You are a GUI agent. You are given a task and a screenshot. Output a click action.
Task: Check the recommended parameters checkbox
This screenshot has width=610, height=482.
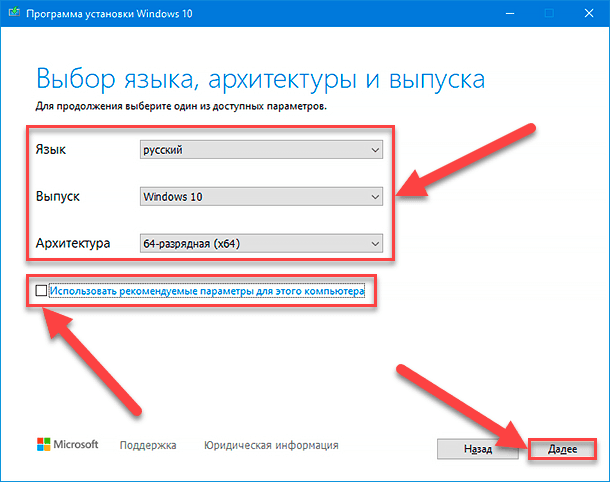pos(41,290)
